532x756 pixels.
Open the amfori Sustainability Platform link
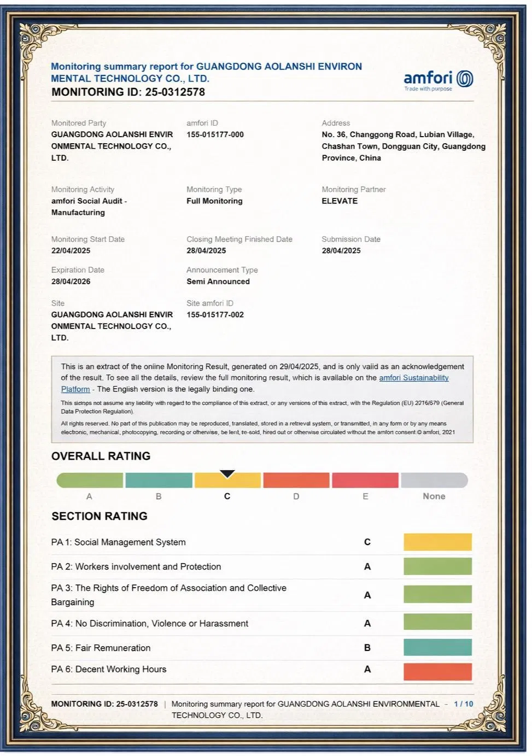point(413,378)
